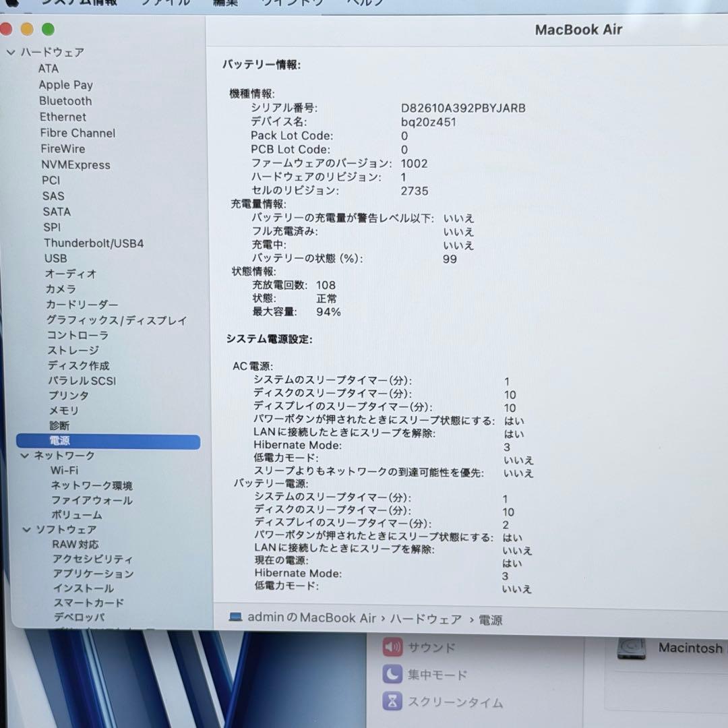Click the Macintosh disk icon in background window
The image size is (728, 728).
632,648
